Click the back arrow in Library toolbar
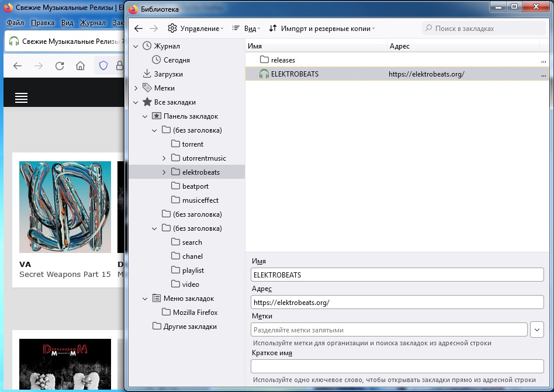Screen dimensions: 554x392 point(138,28)
